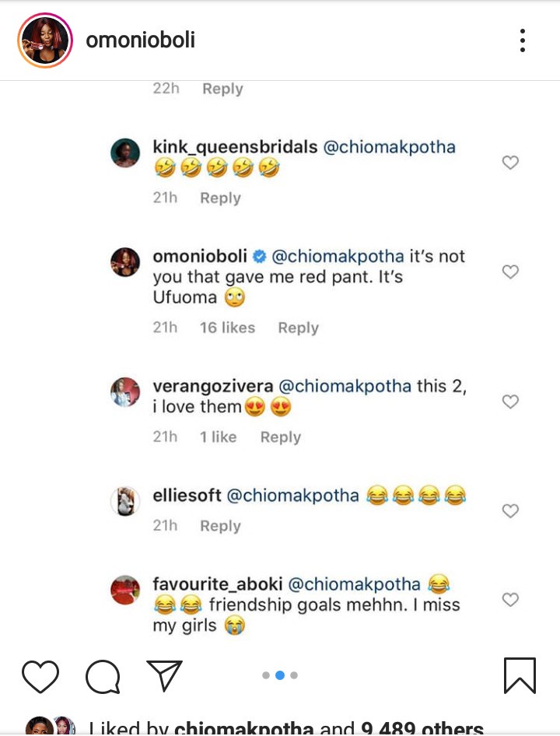
Task: Like the post with heart icon
Action: pyautogui.click(x=40, y=675)
